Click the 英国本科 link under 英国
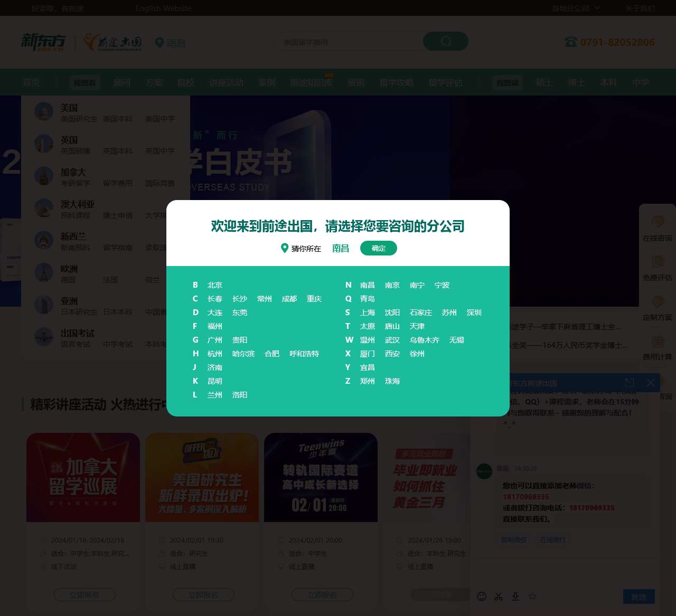 pos(118,151)
